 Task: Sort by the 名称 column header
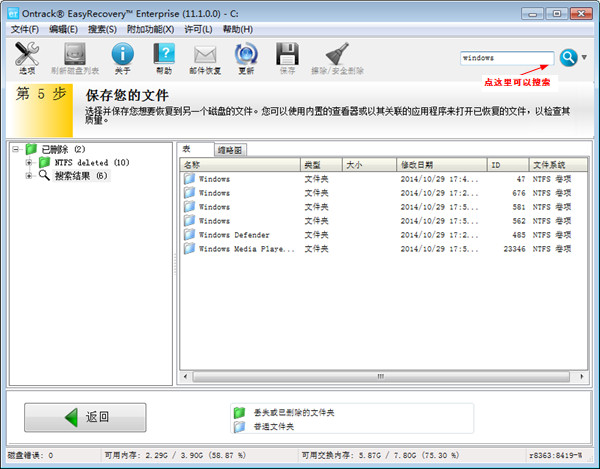pos(240,165)
